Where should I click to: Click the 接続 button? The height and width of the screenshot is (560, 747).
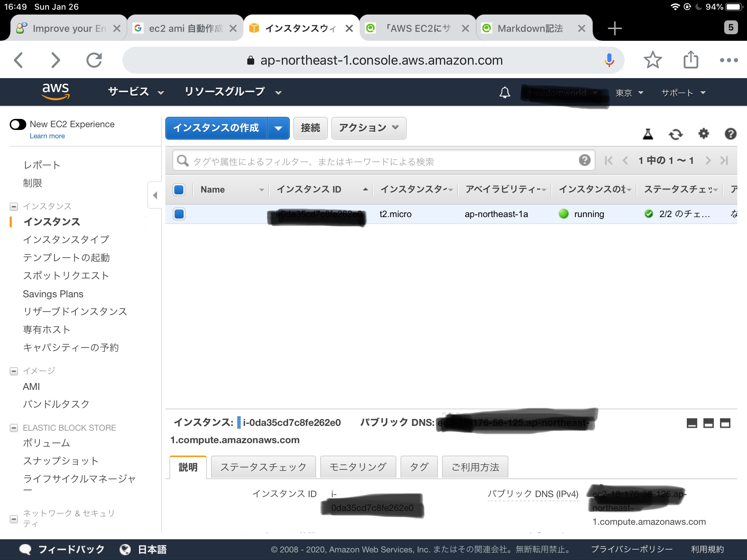310,128
